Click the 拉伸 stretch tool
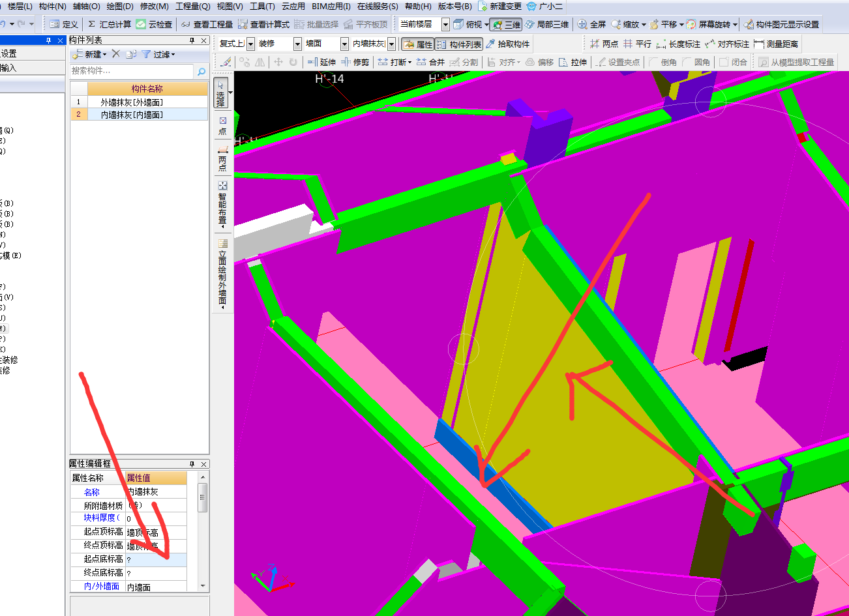849x616 pixels. point(573,62)
